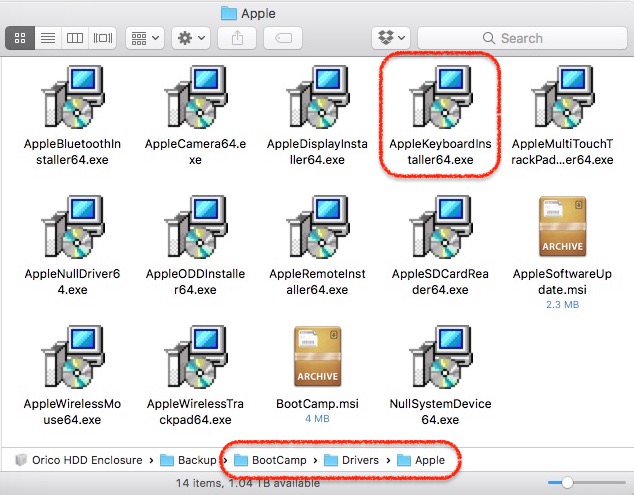
Task: Select AppleWirelessMouse64.exe file icon
Action: (x=73, y=357)
